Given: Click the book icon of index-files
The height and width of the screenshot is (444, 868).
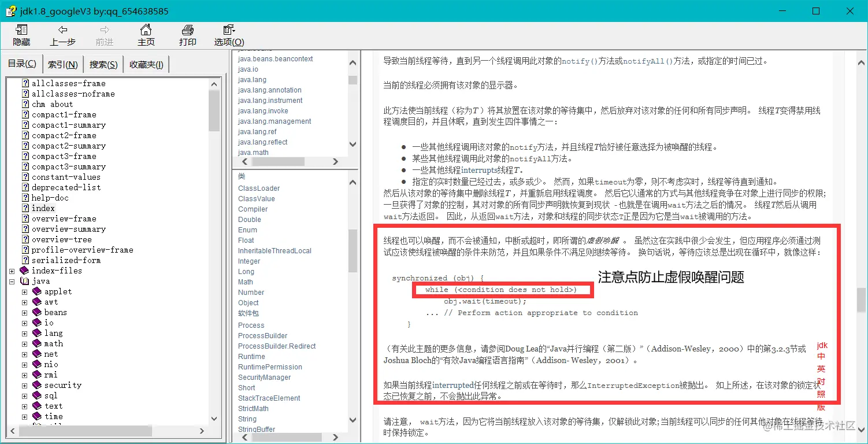Looking at the screenshot, I should (24, 271).
